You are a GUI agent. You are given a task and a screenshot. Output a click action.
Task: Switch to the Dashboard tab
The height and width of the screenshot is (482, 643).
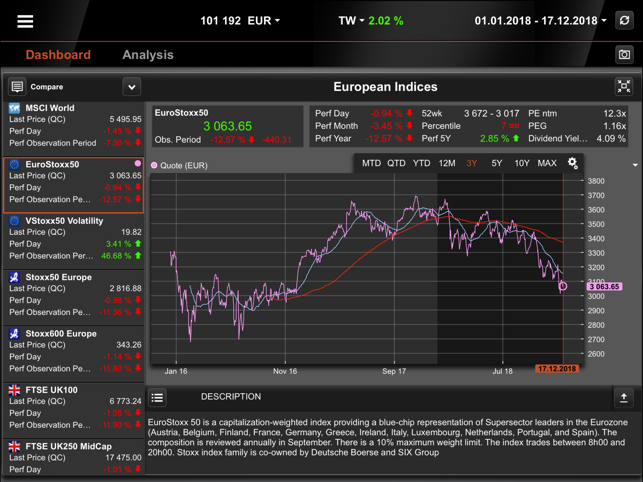coord(58,55)
